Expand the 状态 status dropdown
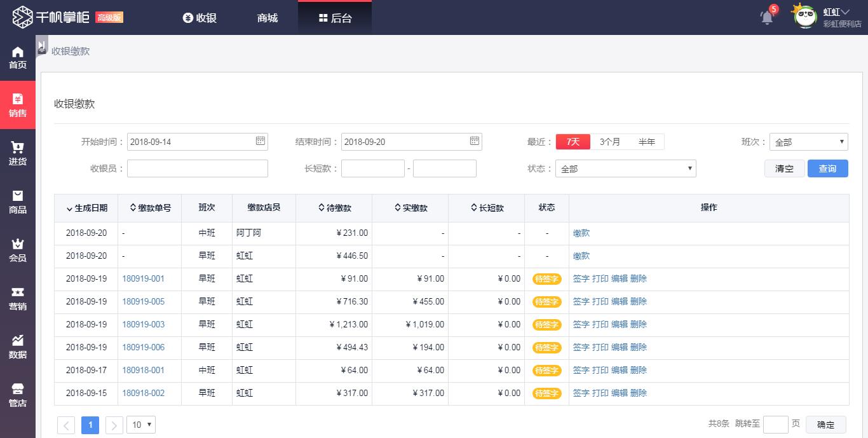 625,169
